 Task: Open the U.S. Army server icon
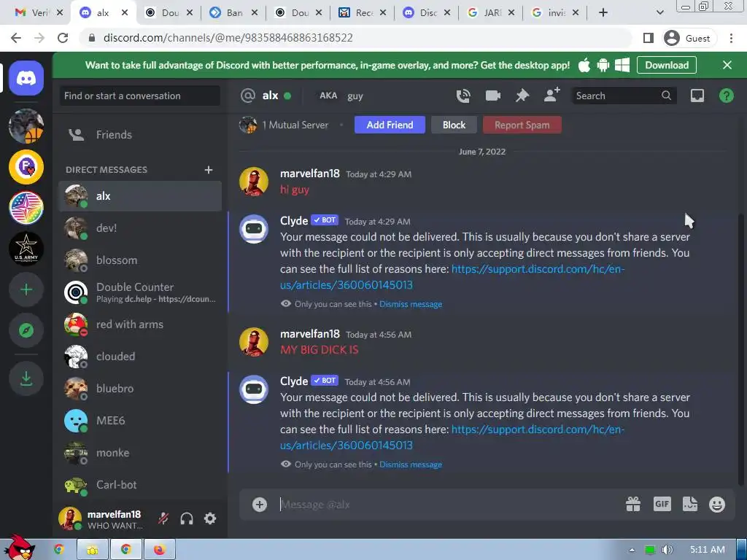click(26, 249)
